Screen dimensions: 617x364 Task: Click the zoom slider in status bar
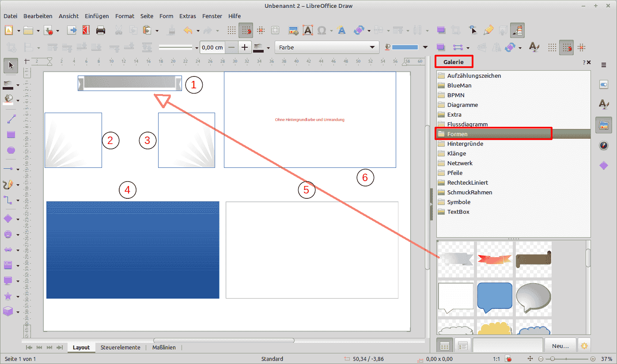(x=569, y=359)
